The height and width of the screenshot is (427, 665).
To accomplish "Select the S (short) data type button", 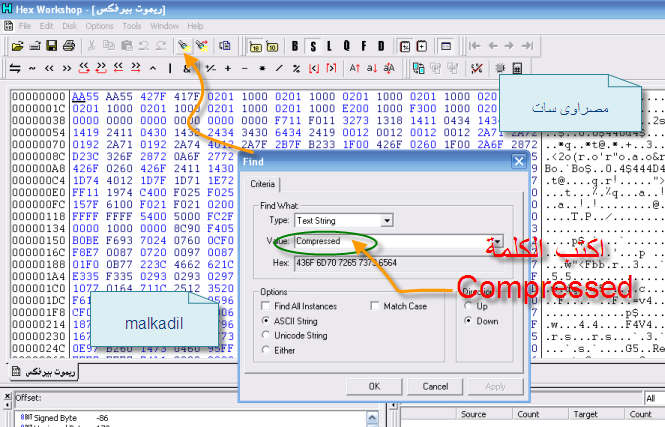I will tap(313, 46).
